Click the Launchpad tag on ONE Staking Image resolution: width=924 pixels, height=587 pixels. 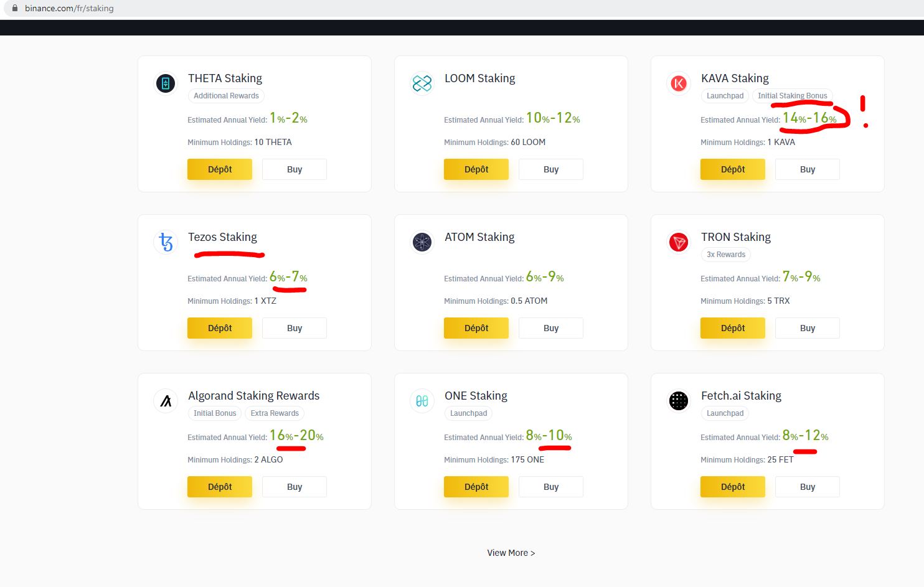click(468, 413)
